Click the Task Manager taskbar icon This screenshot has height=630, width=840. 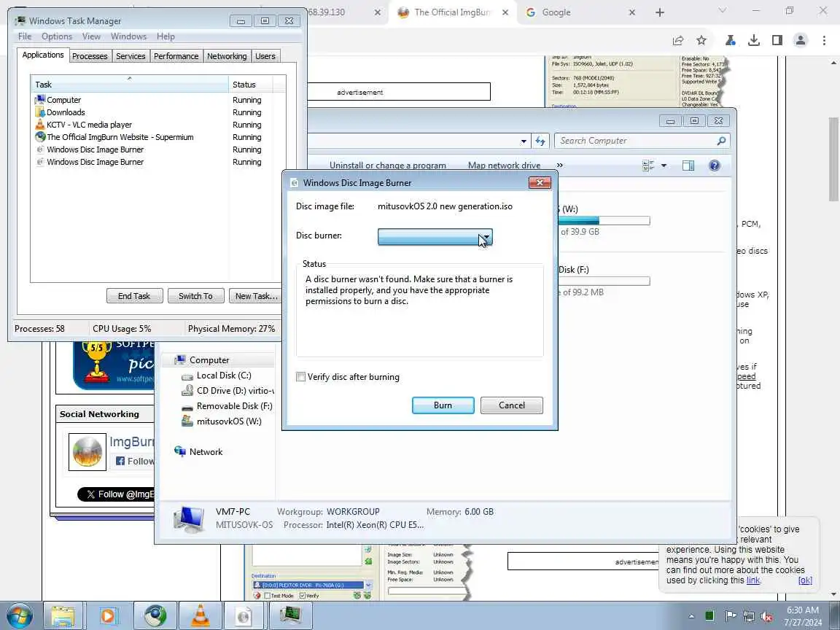pyautogui.click(x=289, y=615)
